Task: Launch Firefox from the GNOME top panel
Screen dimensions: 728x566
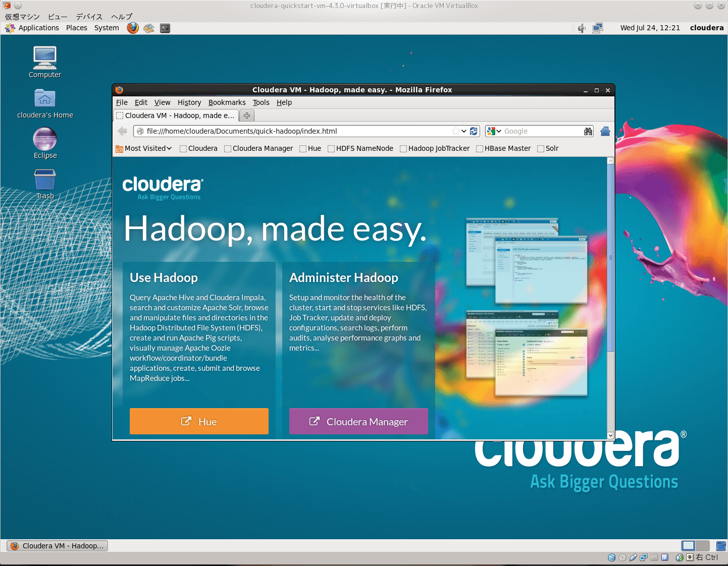Action: pos(133,28)
